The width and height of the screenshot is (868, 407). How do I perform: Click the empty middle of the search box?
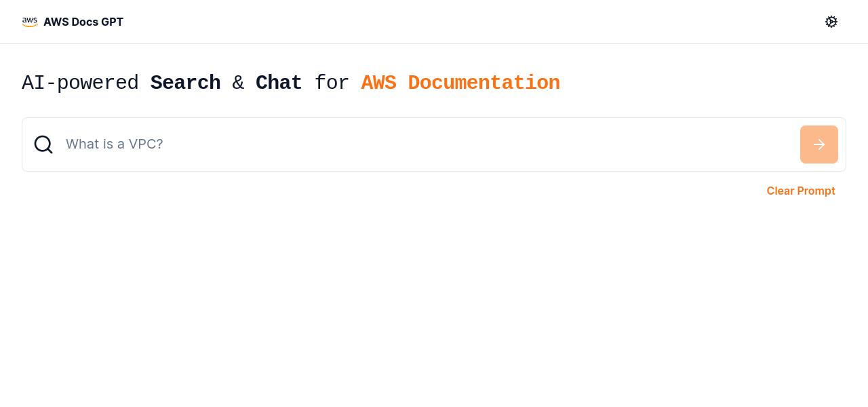tap(475, 144)
